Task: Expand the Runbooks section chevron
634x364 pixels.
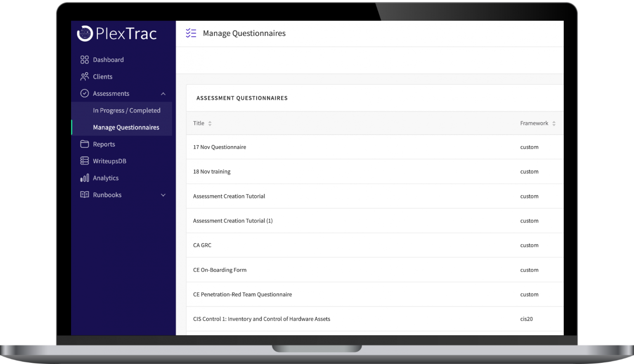Action: click(163, 194)
